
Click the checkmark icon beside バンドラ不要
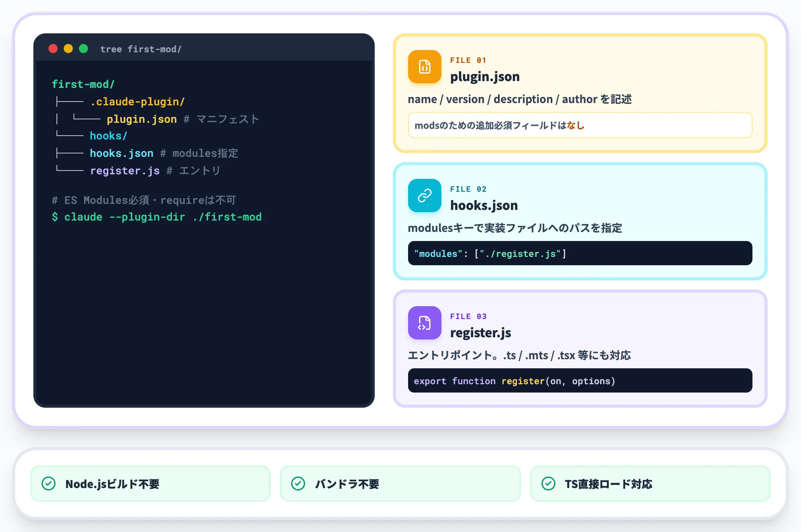click(x=298, y=483)
